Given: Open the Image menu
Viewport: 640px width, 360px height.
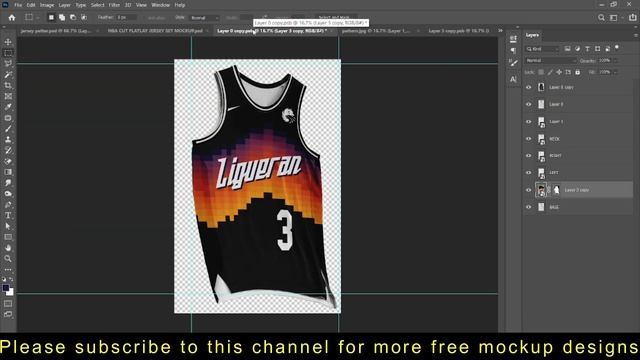Looking at the screenshot, I should click(47, 5).
